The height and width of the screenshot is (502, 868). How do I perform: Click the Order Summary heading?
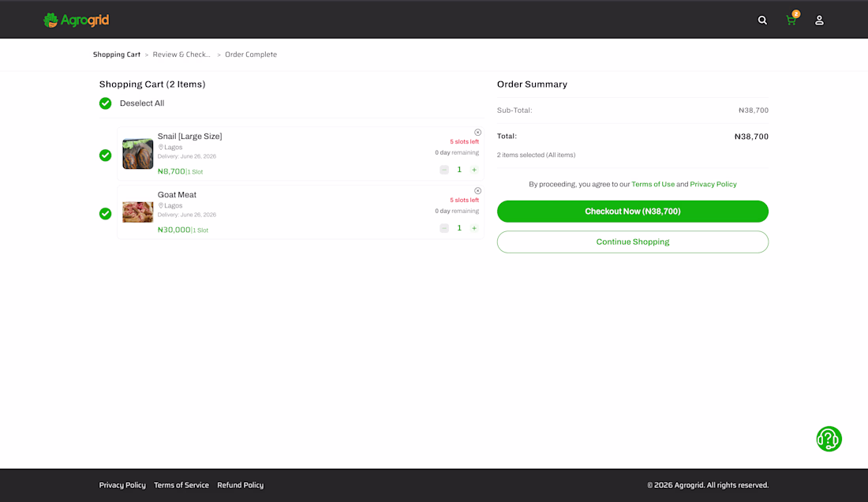tap(532, 84)
